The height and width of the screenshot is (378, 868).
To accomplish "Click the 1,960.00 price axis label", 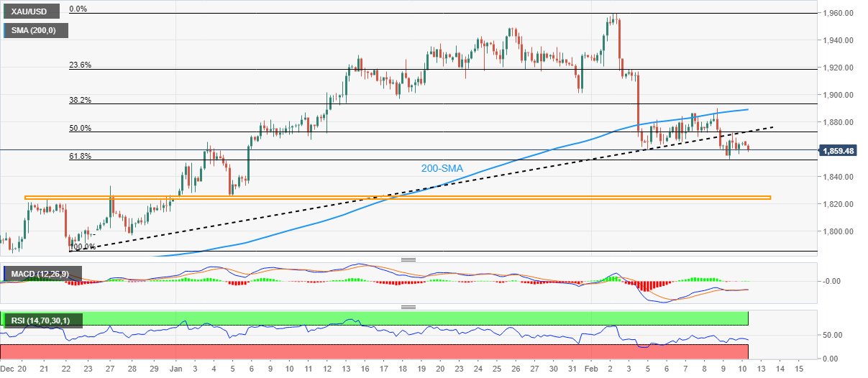I will tap(839, 13).
